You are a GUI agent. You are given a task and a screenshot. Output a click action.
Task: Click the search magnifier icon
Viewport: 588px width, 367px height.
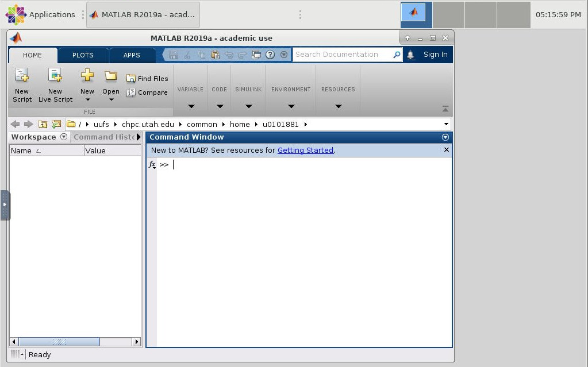(397, 55)
